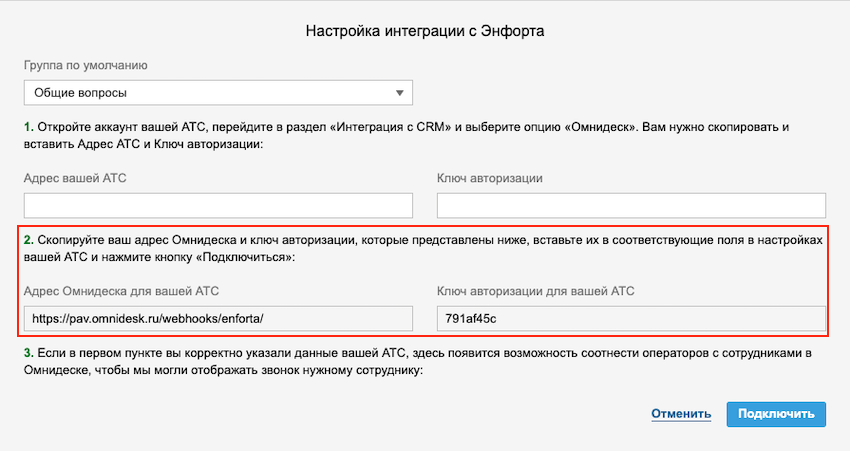The height and width of the screenshot is (451, 850).
Task: Click the blue «Подключить» button
Action: [x=776, y=414]
